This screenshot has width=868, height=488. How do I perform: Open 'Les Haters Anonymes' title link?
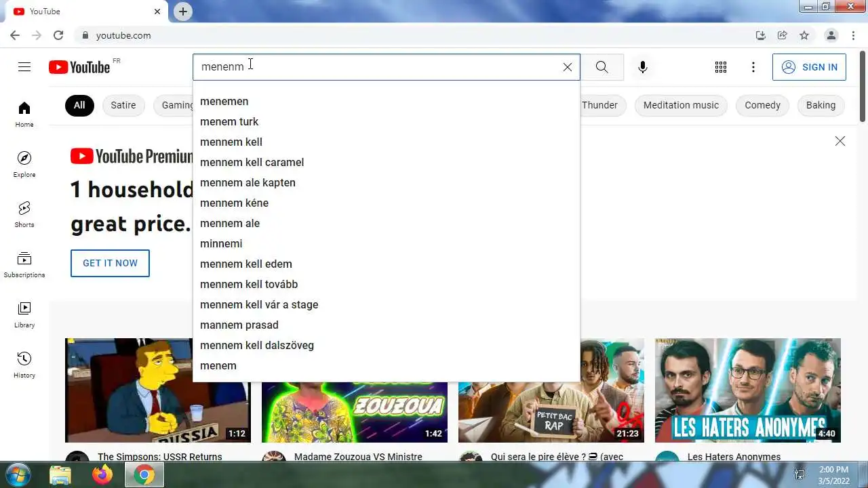point(734,457)
